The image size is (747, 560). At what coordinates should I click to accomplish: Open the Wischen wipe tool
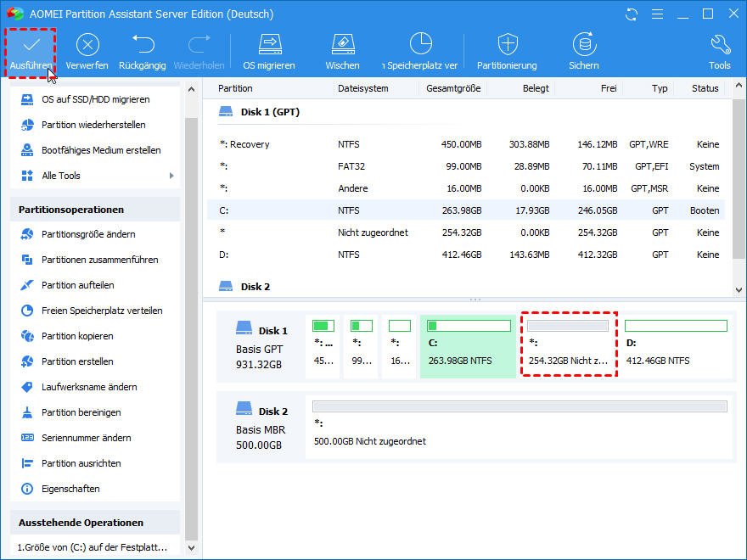pyautogui.click(x=342, y=45)
